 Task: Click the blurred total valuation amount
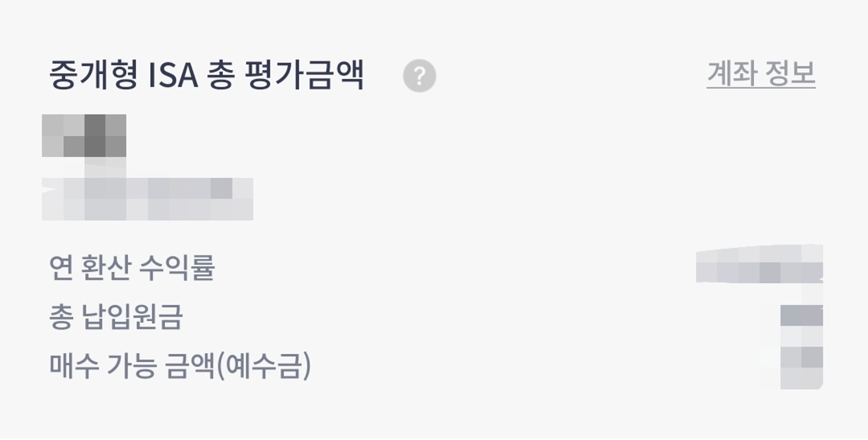pyautogui.click(x=84, y=136)
